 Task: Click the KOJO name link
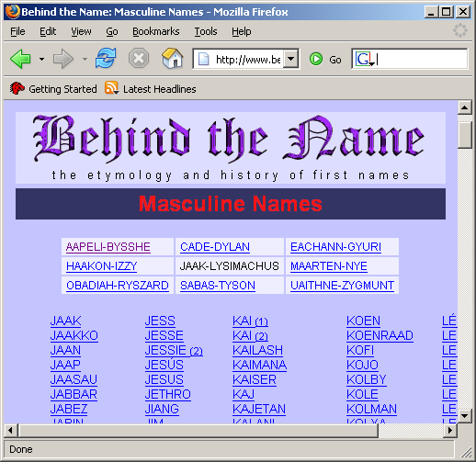click(362, 366)
